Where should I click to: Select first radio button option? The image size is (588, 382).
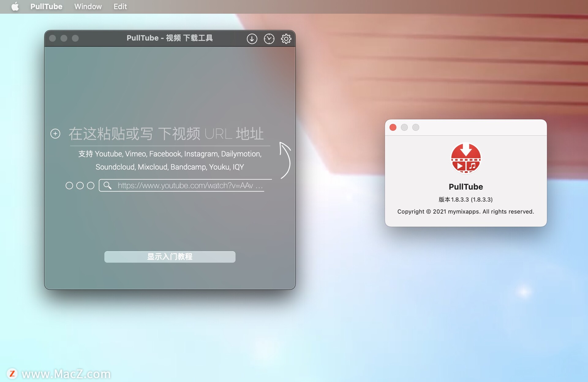click(69, 185)
